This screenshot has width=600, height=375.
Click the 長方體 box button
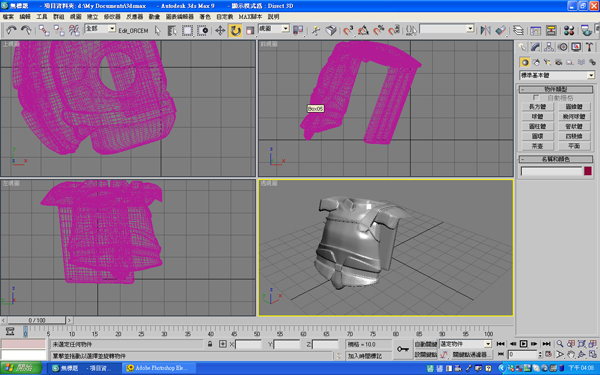click(537, 107)
